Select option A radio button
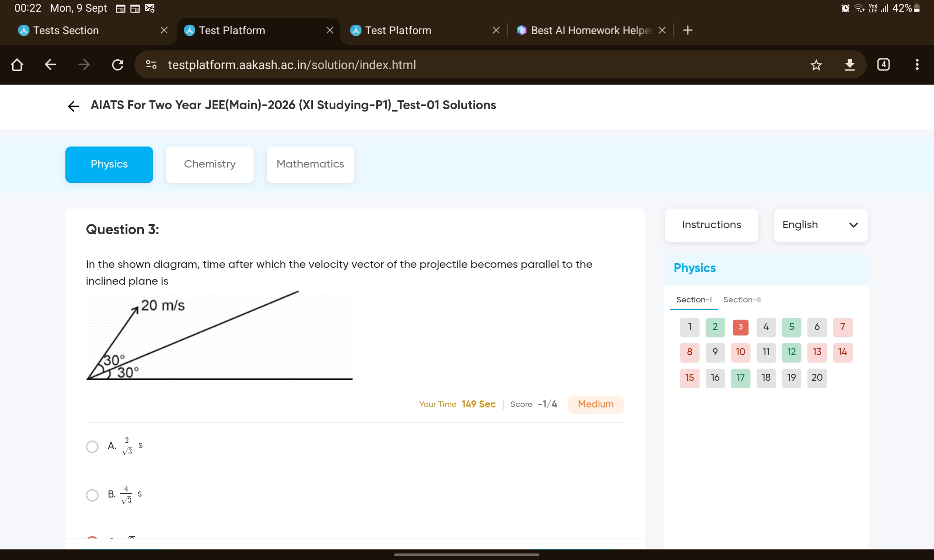The width and height of the screenshot is (934, 560). coord(92,447)
